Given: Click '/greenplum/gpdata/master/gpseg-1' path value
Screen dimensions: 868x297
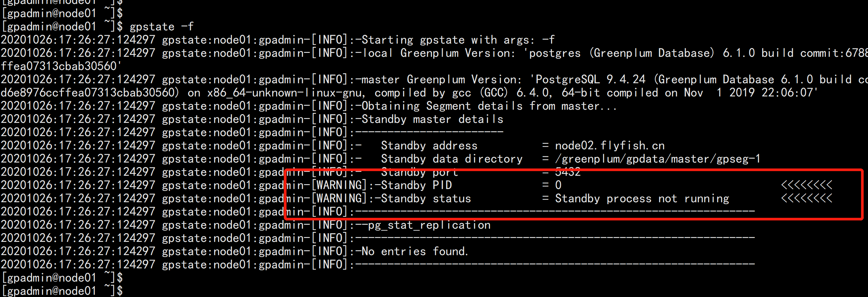Looking at the screenshot, I should click(x=657, y=159).
